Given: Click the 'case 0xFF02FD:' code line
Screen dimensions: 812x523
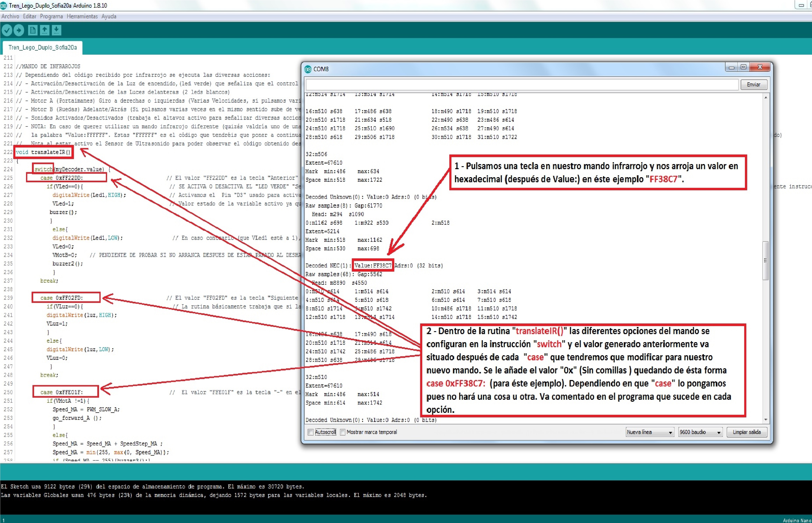Looking at the screenshot, I should coord(61,298).
